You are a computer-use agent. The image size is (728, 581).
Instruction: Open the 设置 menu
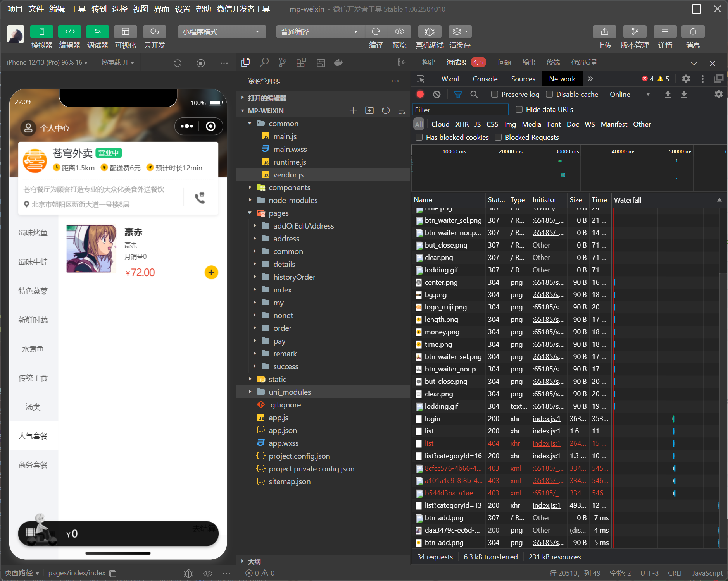[x=182, y=9]
